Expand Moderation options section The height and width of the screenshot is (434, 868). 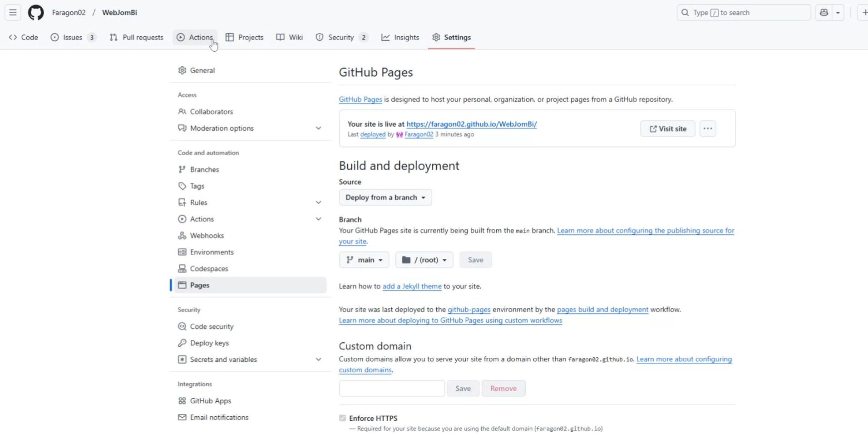tap(318, 128)
